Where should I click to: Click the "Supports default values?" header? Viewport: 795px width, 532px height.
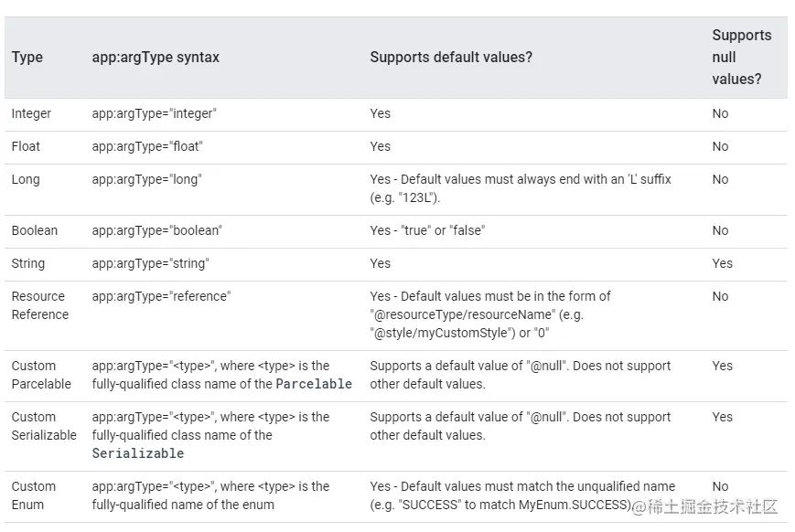451,58
